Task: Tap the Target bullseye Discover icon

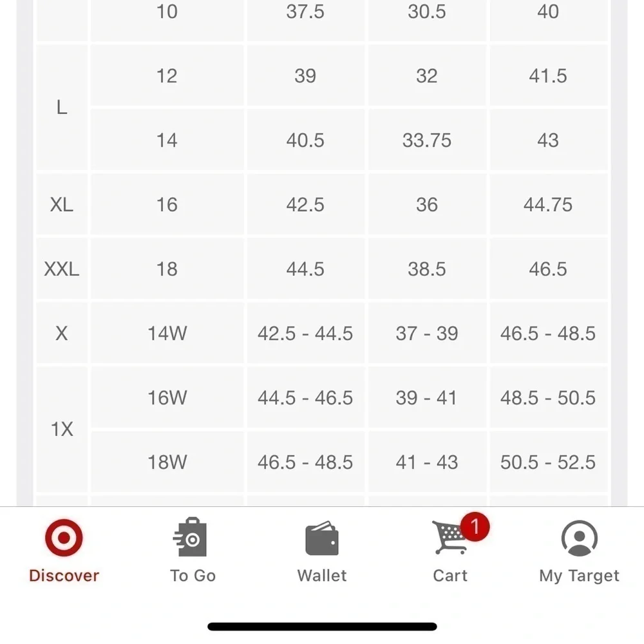Action: click(64, 538)
